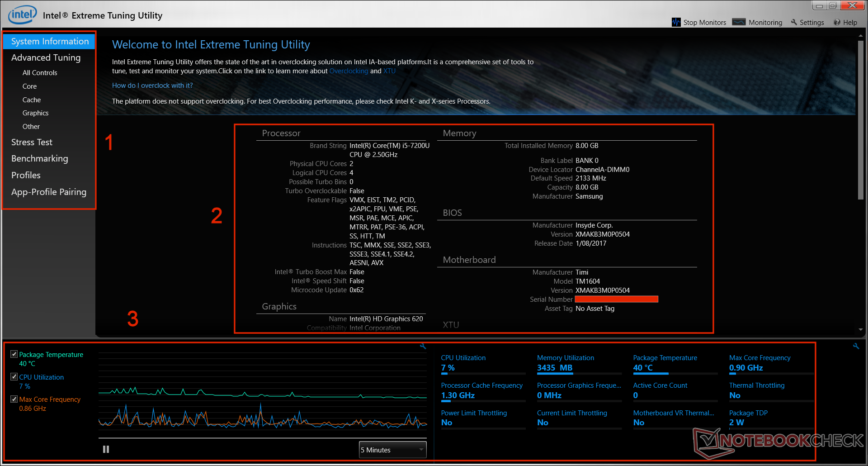Viewport: 868px width, 466px height.
Task: Click the Intel logo in the title bar
Action: 21,14
